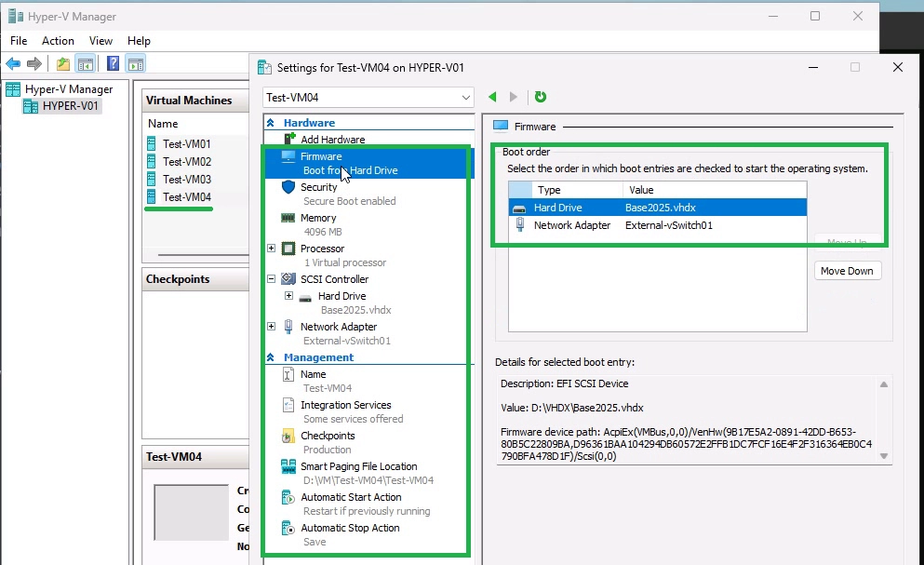Open the Action menu
924x565 pixels.
pos(58,41)
